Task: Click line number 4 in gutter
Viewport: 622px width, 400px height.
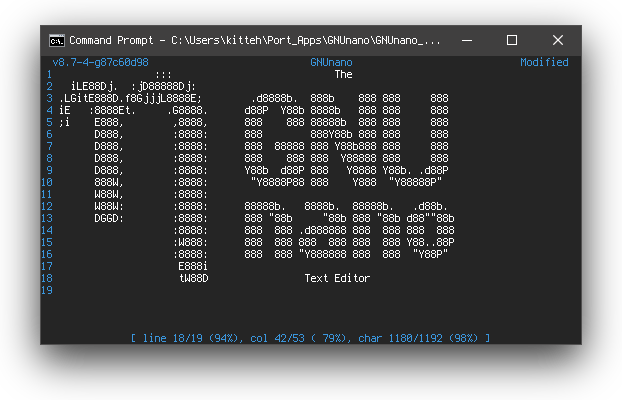Action: (49, 110)
